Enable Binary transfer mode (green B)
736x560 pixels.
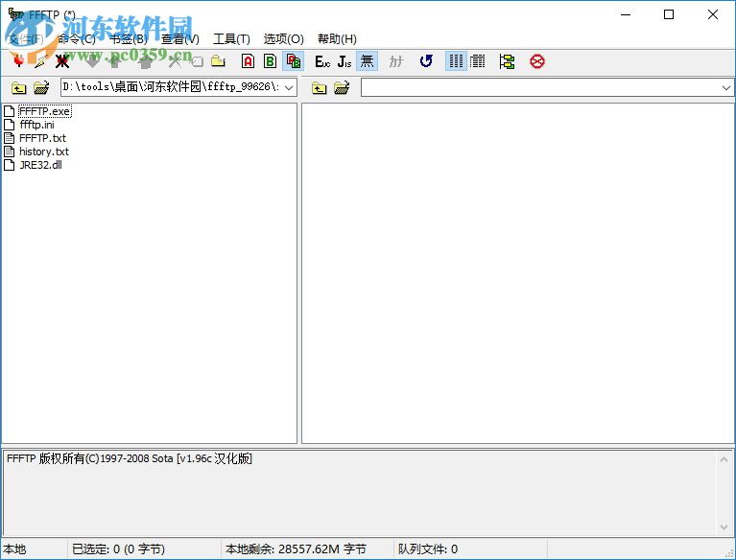270,61
